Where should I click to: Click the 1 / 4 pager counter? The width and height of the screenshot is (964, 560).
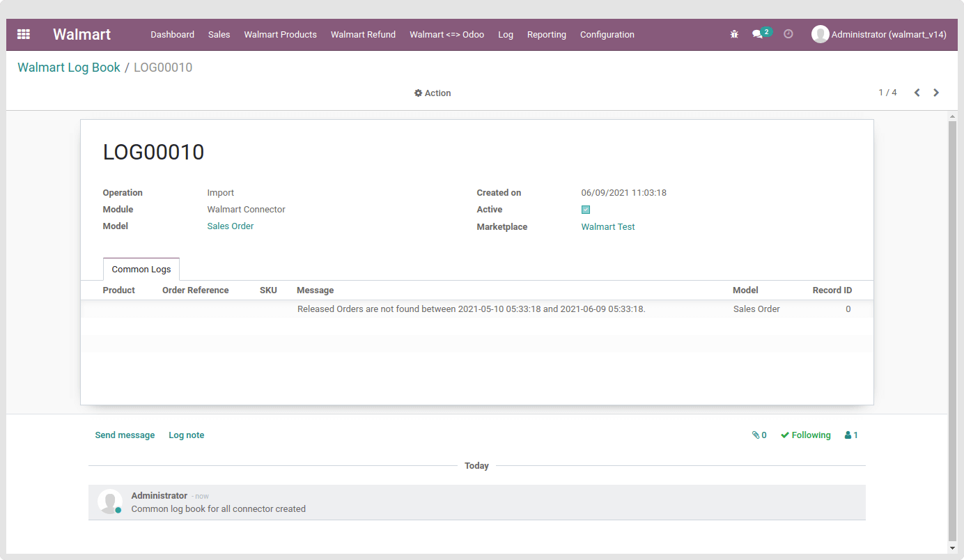[887, 93]
